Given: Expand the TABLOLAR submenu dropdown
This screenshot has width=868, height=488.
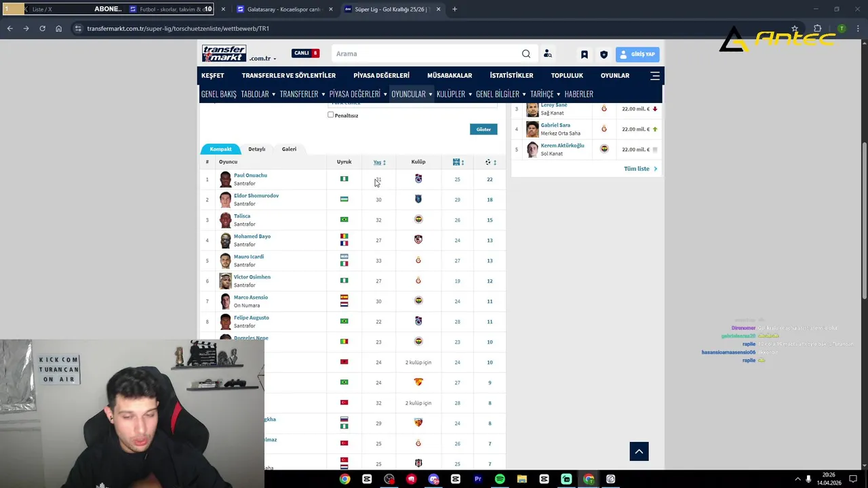Looking at the screenshot, I should (x=258, y=94).
